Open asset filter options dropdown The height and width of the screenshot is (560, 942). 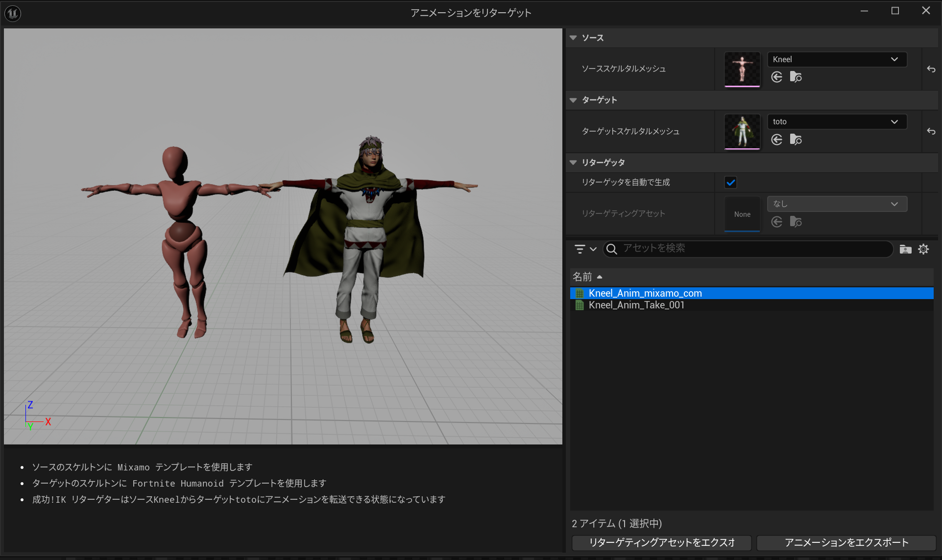point(585,249)
